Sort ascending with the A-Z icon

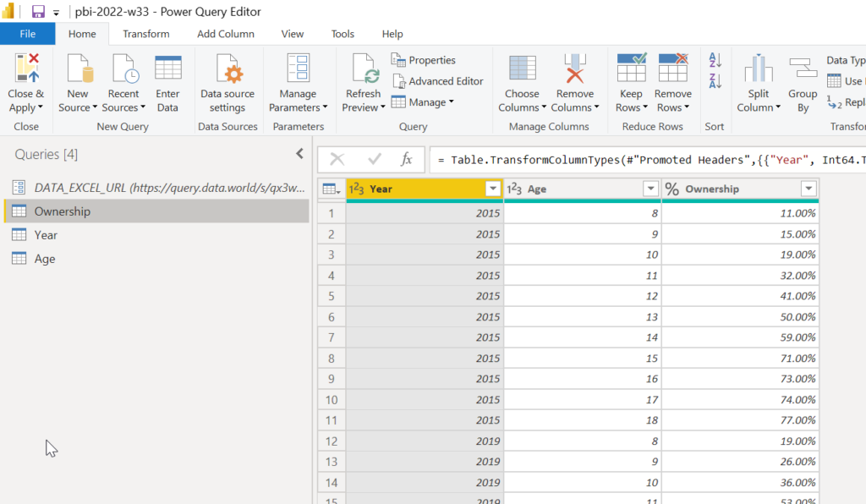tap(715, 61)
